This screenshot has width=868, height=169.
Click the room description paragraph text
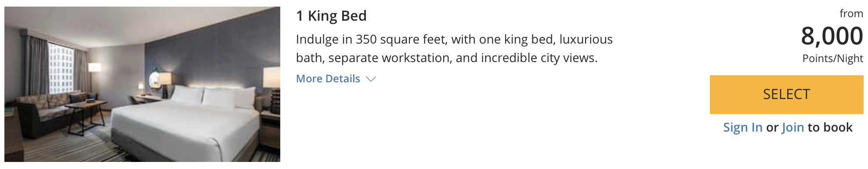[x=454, y=48]
